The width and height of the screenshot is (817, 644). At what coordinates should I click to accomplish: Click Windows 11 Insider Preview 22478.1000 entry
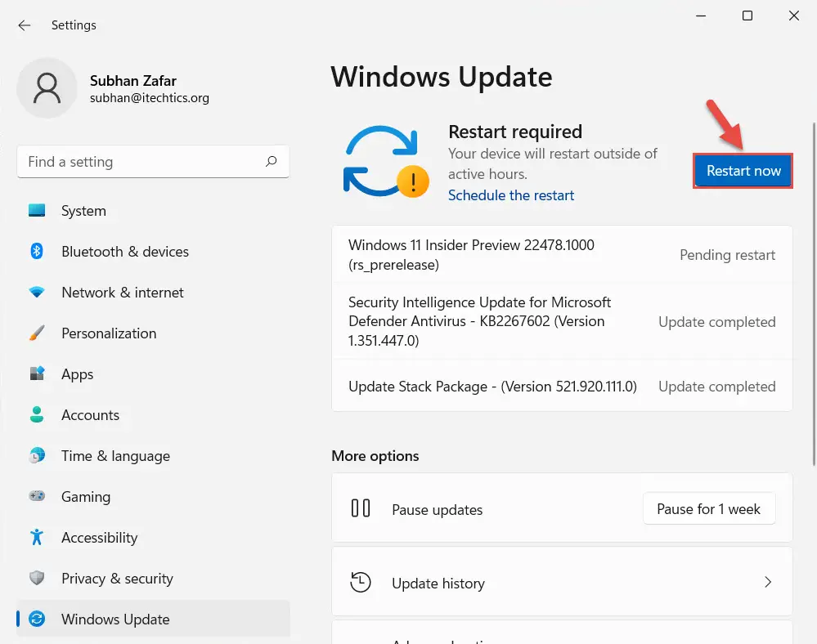tap(562, 255)
